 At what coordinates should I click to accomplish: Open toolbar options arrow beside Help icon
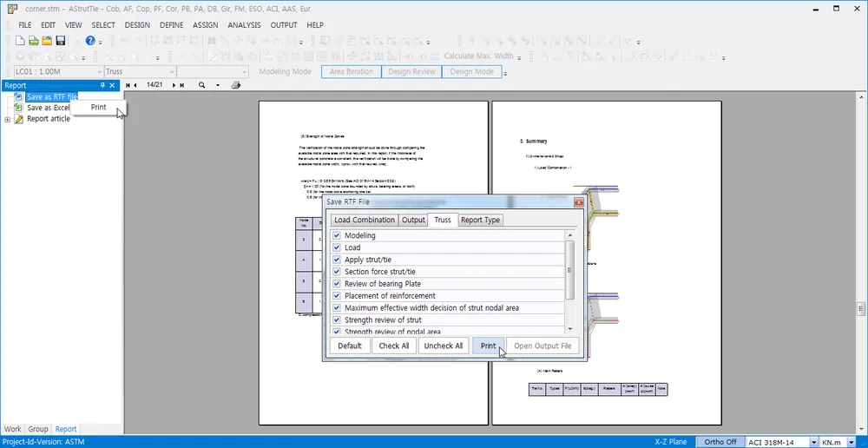pyautogui.click(x=100, y=43)
